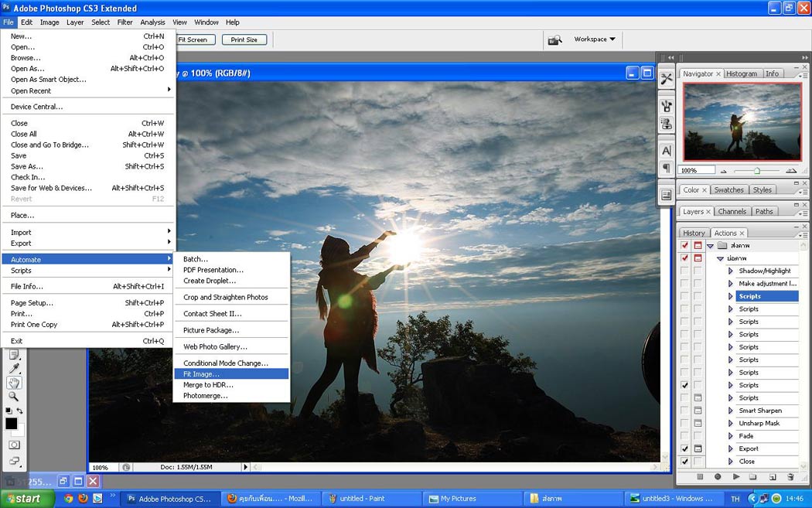Swap foreground and background colors icon

19,411
